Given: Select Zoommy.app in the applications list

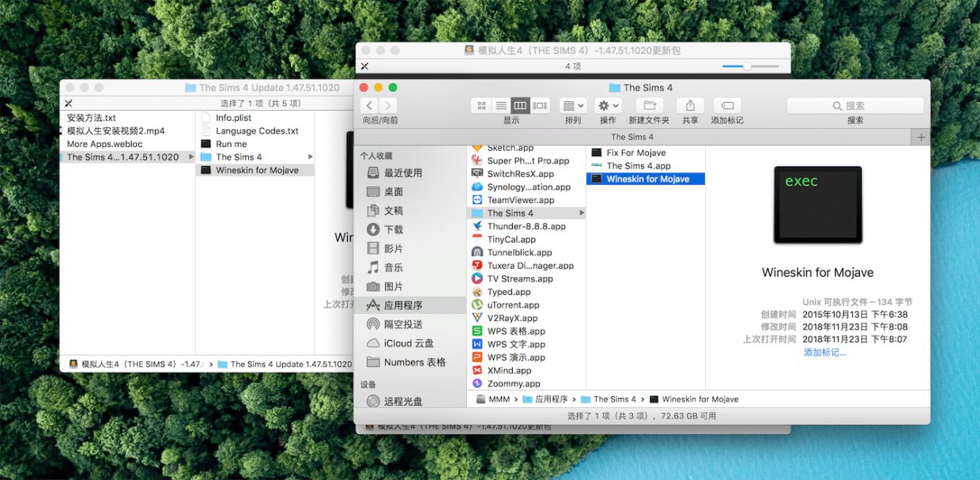Looking at the screenshot, I should (x=527, y=384).
